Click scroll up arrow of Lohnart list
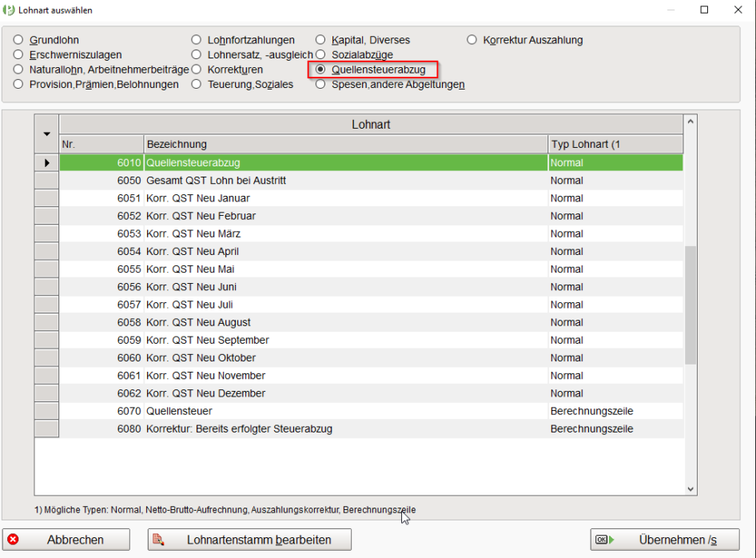This screenshot has width=756, height=558. tap(690, 122)
